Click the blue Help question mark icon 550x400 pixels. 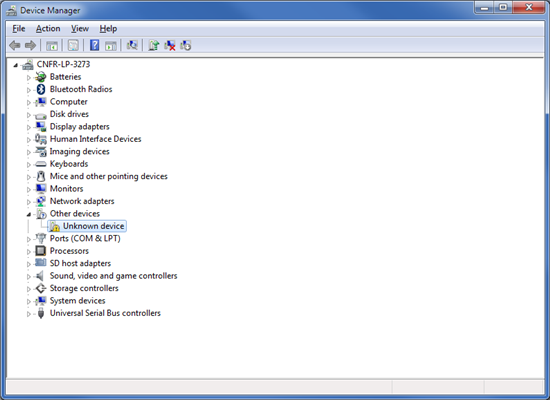(x=94, y=45)
